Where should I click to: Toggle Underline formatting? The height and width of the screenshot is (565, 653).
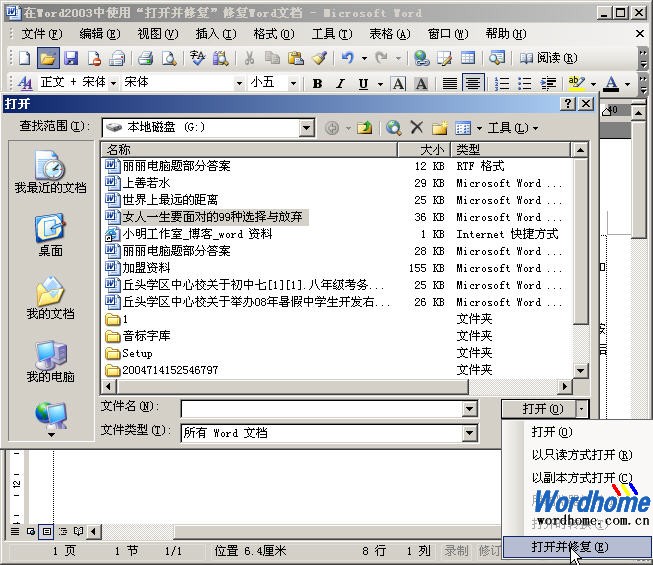tap(363, 84)
